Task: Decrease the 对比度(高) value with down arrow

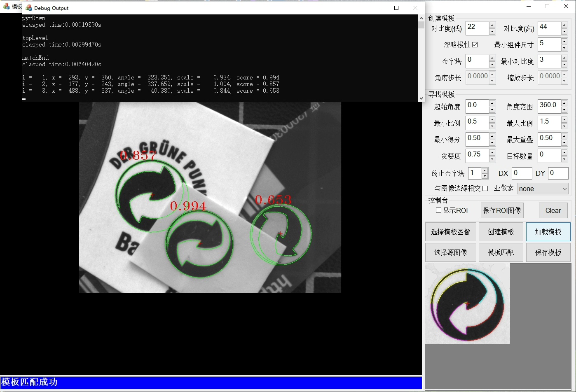Action: [x=564, y=32]
